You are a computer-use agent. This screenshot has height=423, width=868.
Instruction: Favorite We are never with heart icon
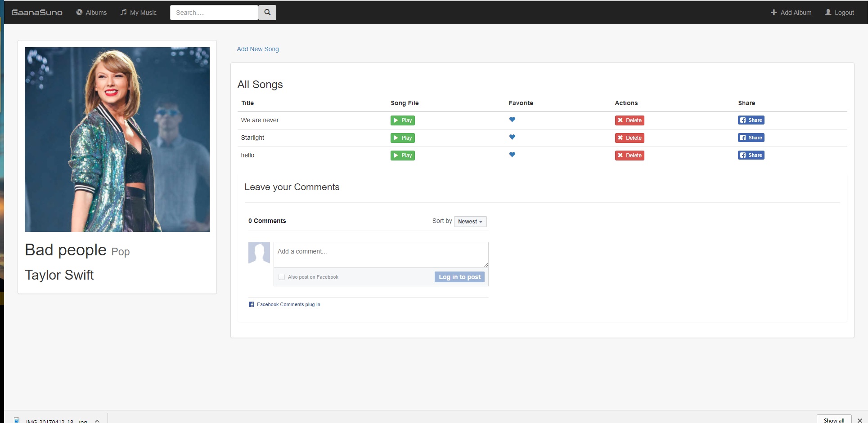tap(512, 120)
